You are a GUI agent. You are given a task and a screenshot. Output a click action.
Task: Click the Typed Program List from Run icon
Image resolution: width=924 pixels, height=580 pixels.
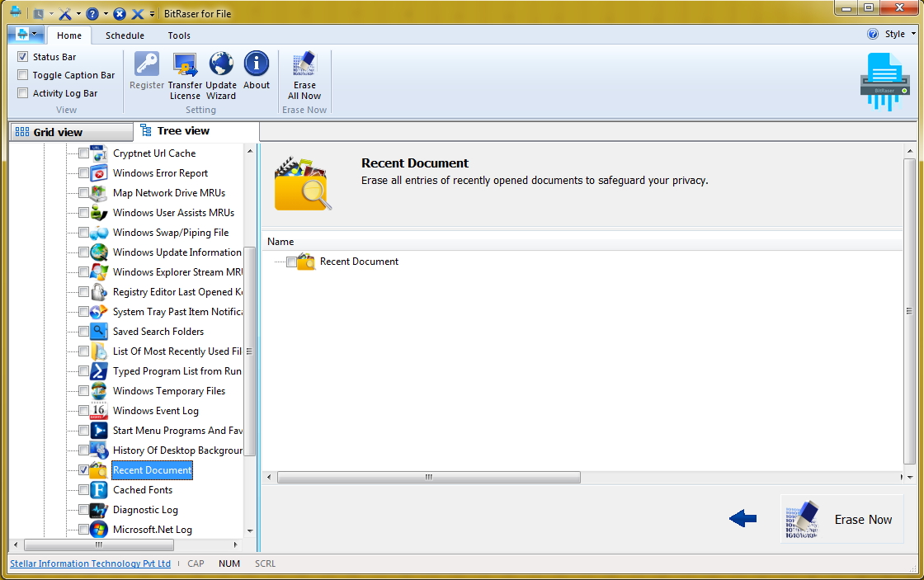(99, 371)
